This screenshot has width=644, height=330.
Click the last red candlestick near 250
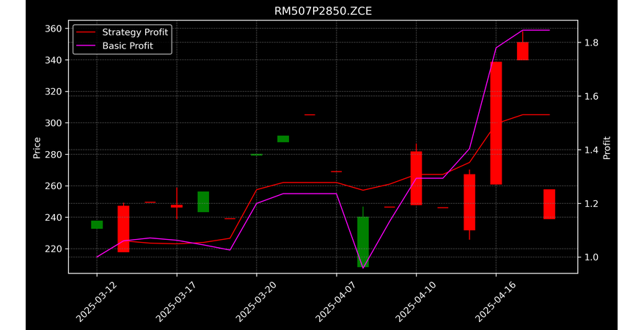point(549,204)
